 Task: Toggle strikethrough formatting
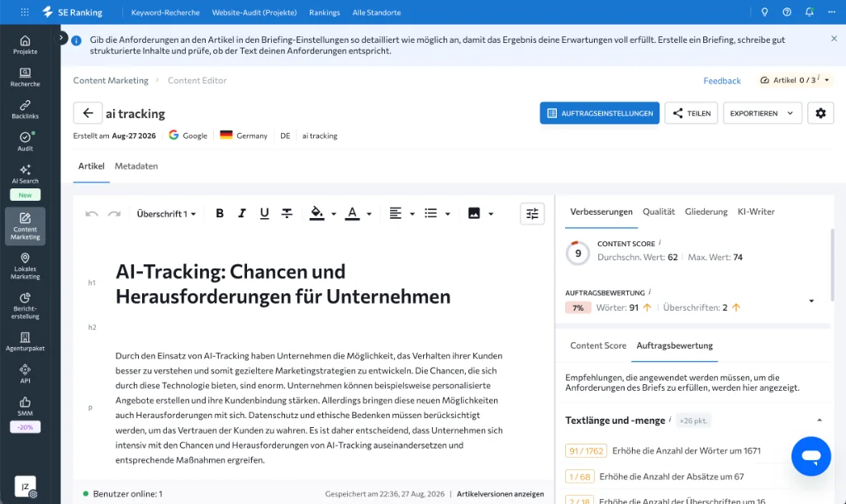point(287,214)
